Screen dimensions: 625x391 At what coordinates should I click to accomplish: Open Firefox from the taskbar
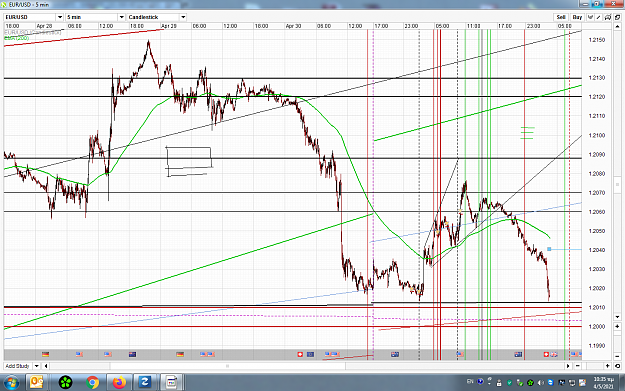click(x=119, y=383)
